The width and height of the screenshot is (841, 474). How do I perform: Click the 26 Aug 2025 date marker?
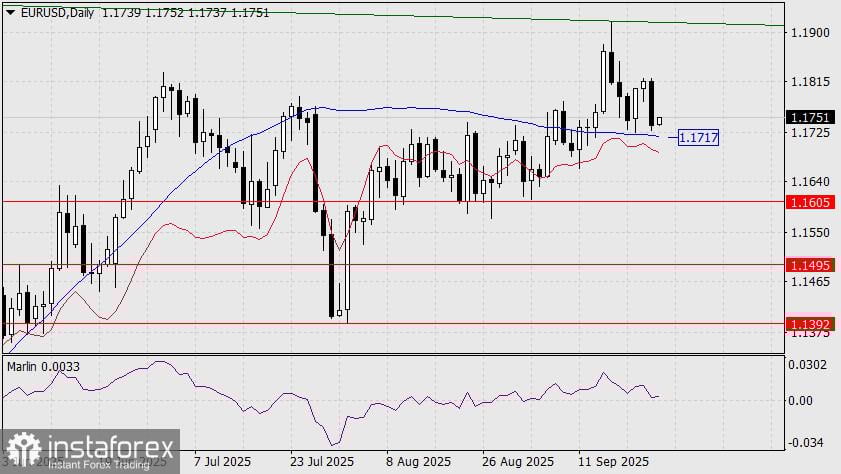tap(518, 462)
